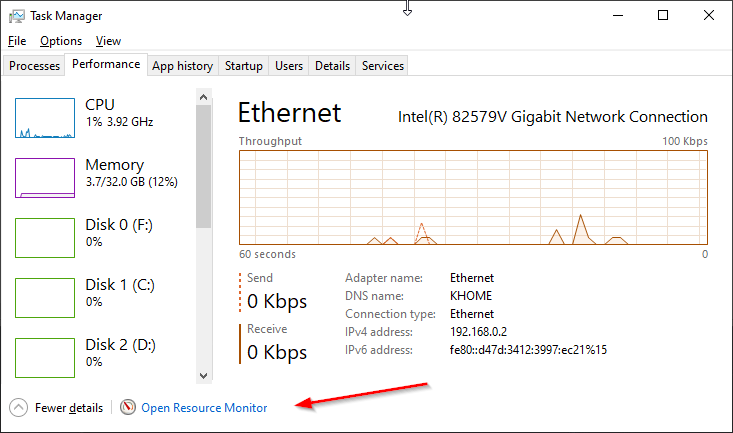Image resolution: width=733 pixels, height=433 pixels.
Task: Click the Task Manager title bar icon
Action: coord(16,16)
